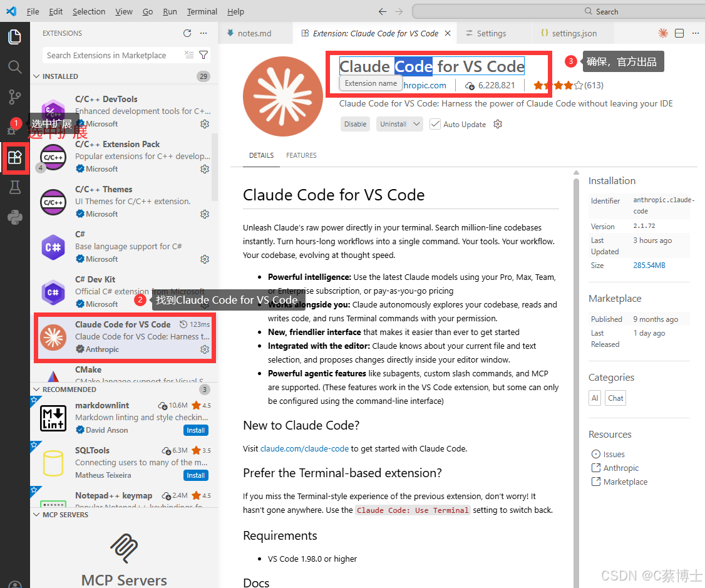Switch to the settings.json tab

(x=574, y=33)
